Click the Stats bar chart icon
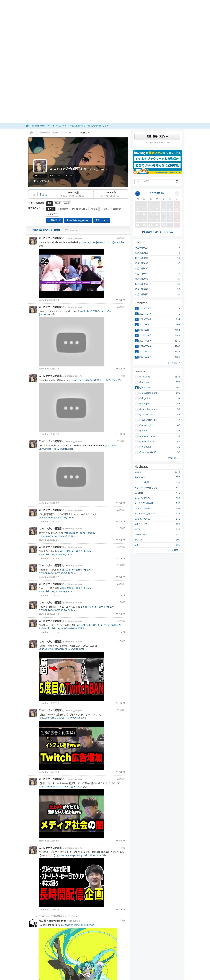This screenshot has width=210, height=980. click(x=35, y=194)
